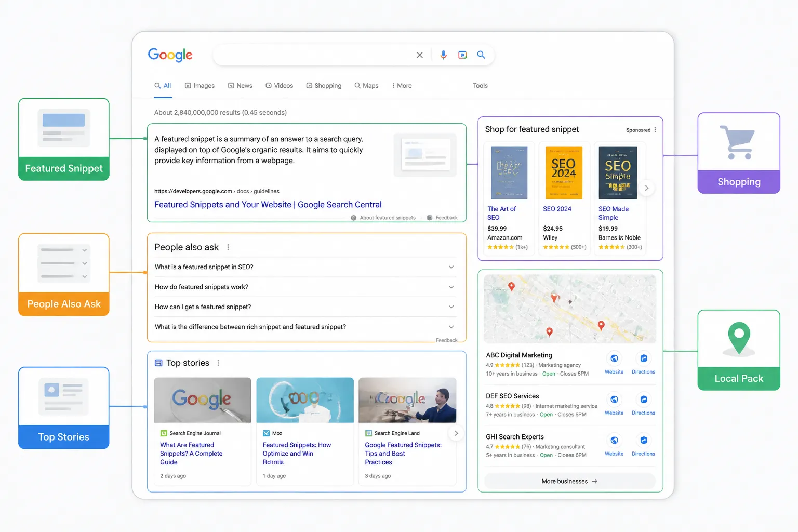The image size is (798, 532).
Task: Switch to the News tab
Action: coord(240,86)
